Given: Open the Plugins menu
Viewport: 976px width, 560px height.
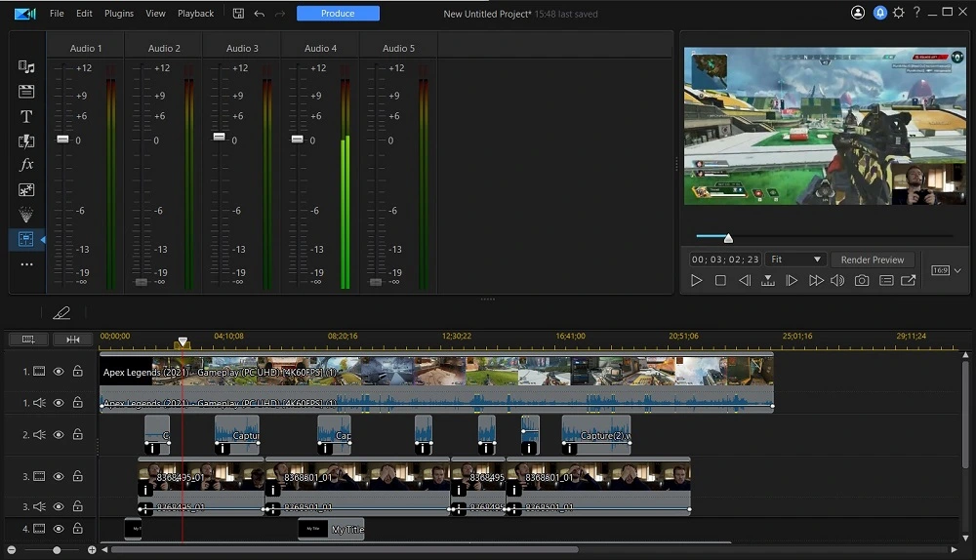Looking at the screenshot, I should pyautogui.click(x=119, y=14).
